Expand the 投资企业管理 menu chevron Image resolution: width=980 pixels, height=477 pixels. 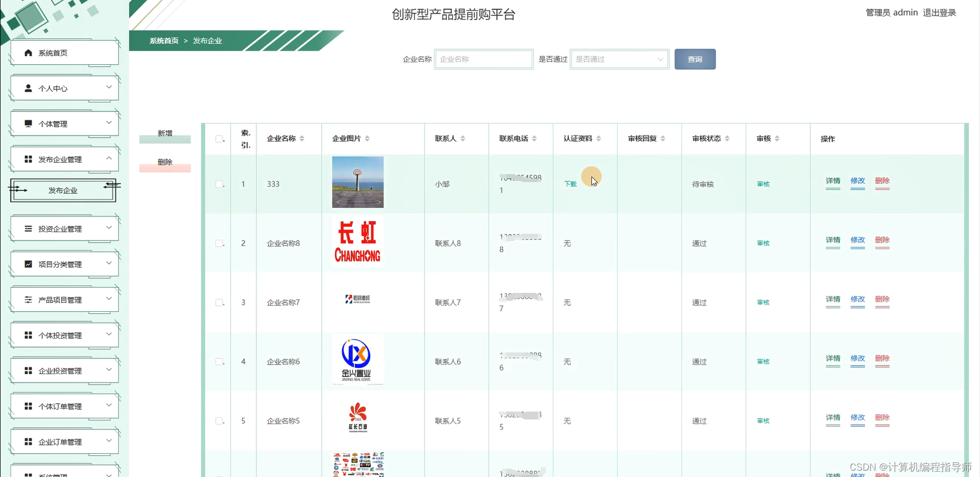(x=109, y=227)
